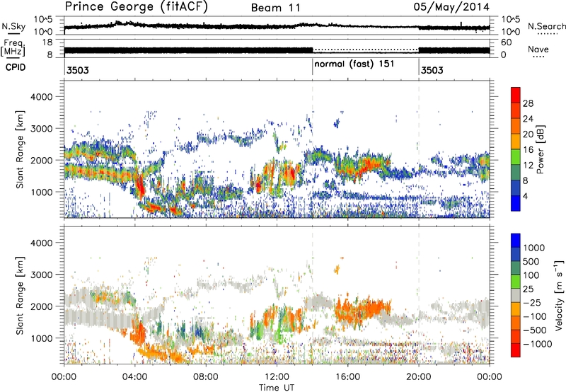This screenshot has width=566, height=392.
Task: Click the '16' tick on the power colorbar
Action: [528, 150]
